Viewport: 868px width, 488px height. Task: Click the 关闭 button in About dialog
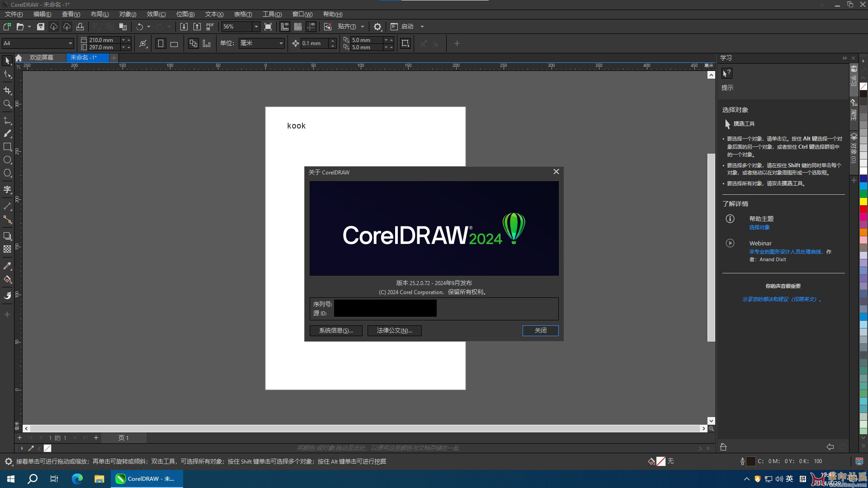[x=540, y=330]
